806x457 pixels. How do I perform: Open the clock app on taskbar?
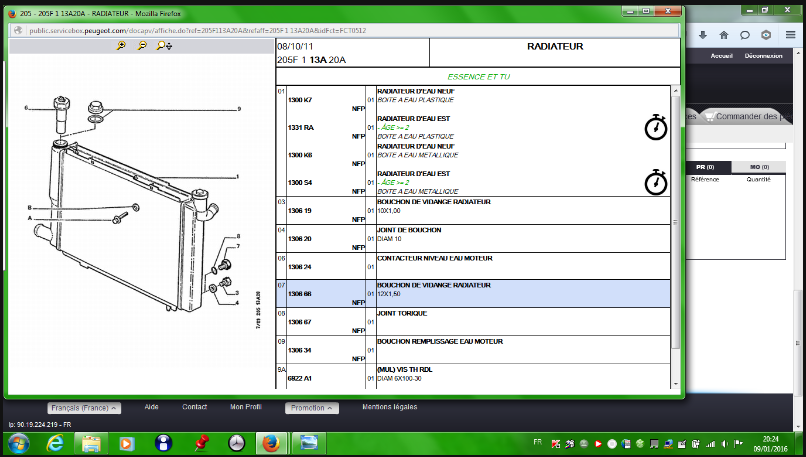point(236,443)
